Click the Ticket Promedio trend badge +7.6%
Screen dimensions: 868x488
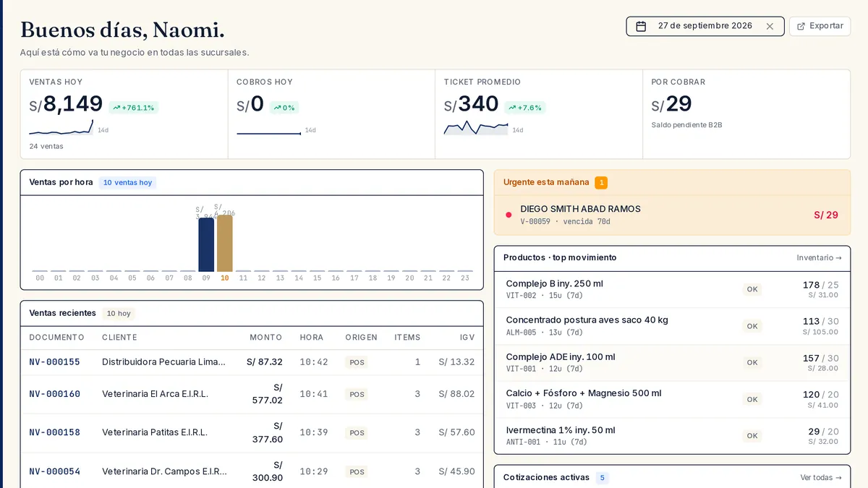pos(525,108)
